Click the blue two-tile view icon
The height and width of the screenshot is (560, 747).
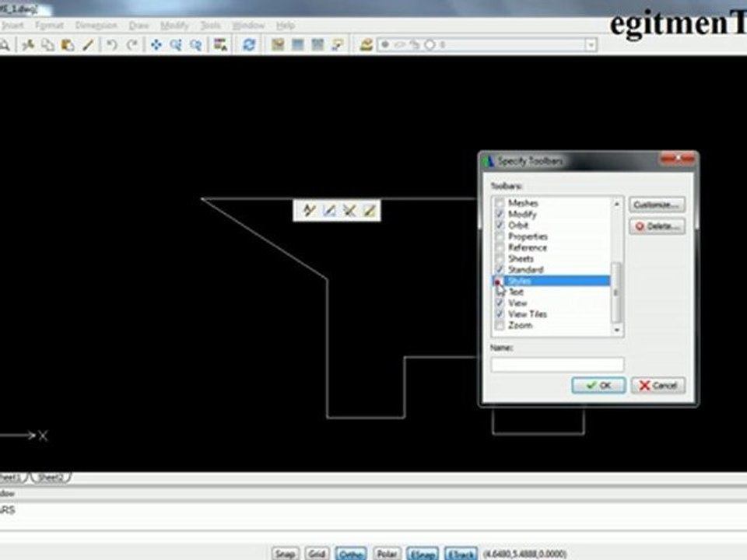tap(298, 45)
